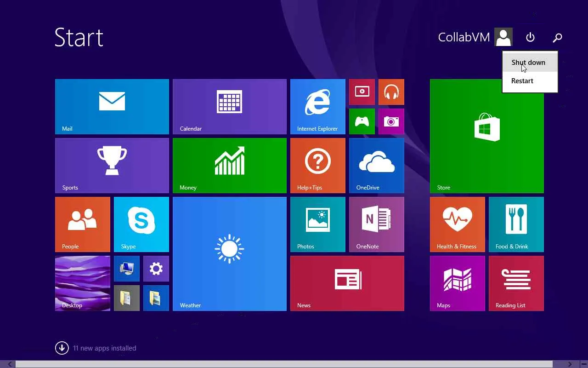Launch the Money tile
Viewport: 588px width, 368px height.
pos(230,166)
